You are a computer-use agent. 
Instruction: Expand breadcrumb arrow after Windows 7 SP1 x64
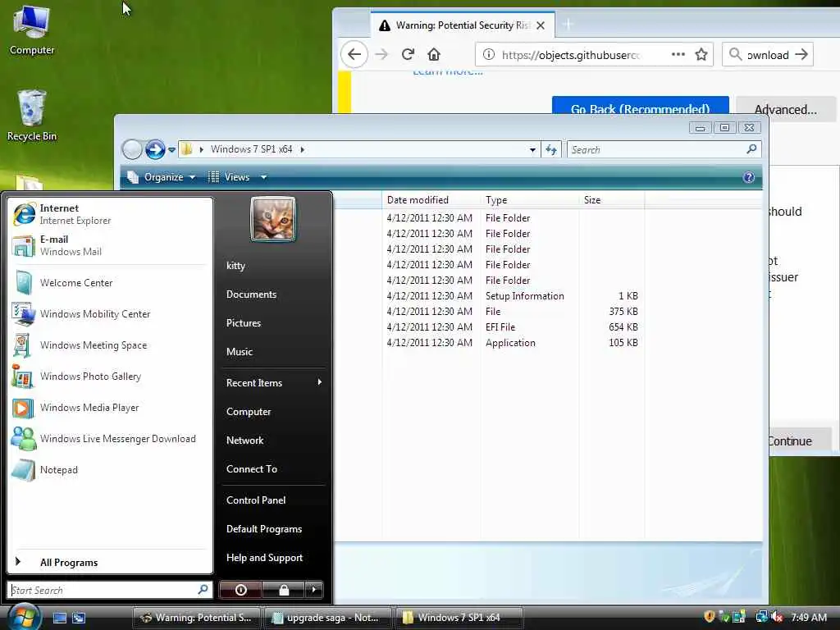(x=303, y=149)
